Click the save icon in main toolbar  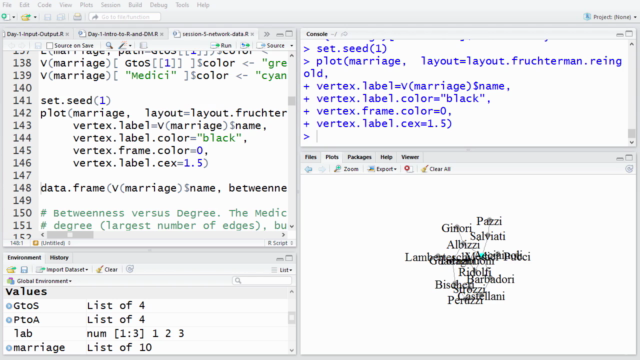pyautogui.click(x=48, y=17)
